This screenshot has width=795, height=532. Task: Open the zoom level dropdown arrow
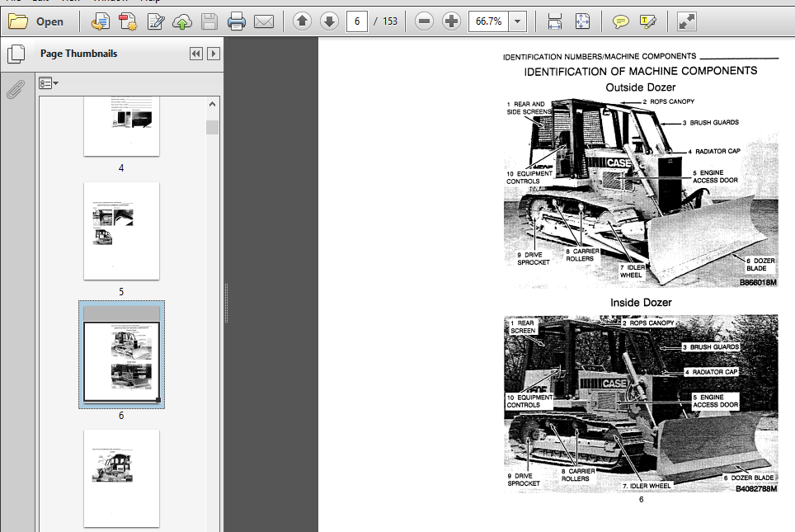pyautogui.click(x=518, y=21)
